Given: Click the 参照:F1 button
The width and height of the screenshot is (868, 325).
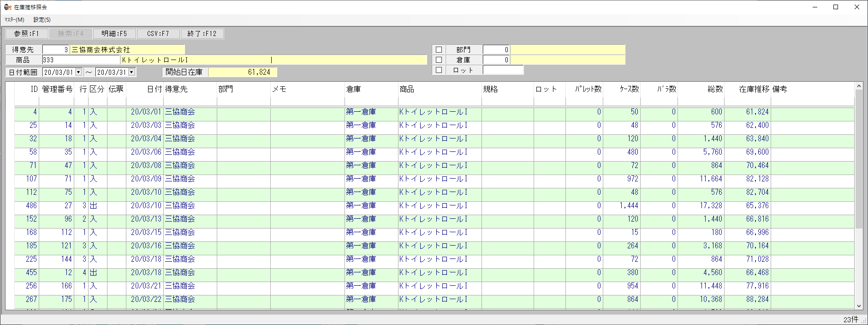Looking at the screenshot, I should pyautogui.click(x=27, y=34).
